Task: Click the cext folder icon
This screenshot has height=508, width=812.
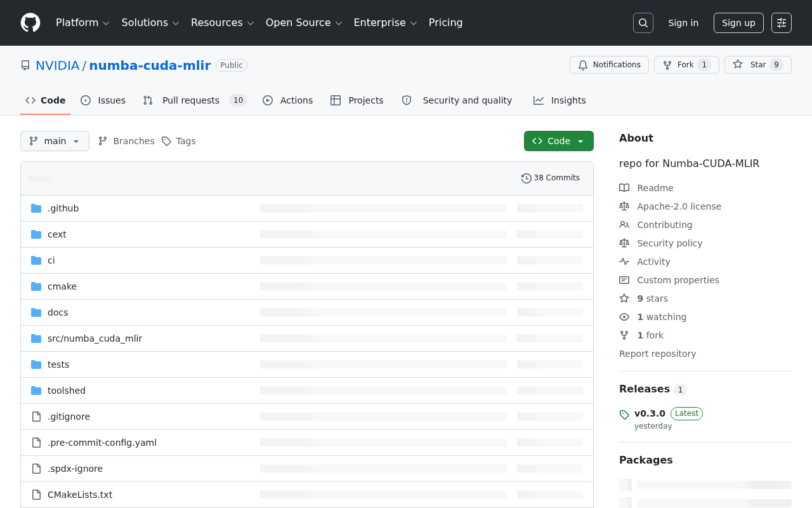Action: (x=36, y=234)
